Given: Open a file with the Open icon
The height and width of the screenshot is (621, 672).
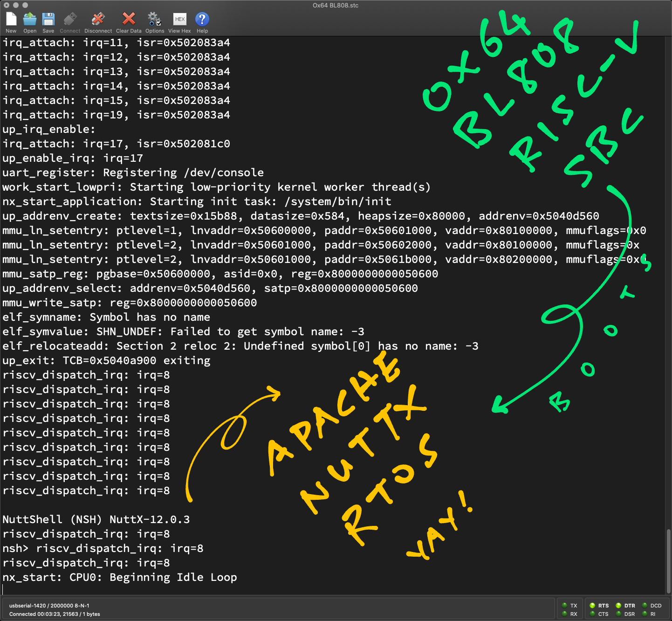Looking at the screenshot, I should click(30, 19).
